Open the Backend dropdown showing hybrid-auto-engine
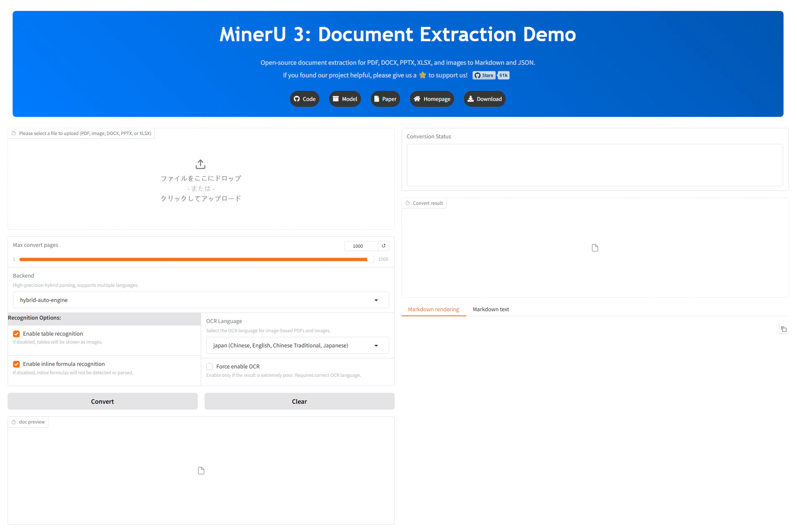The width and height of the screenshot is (797, 532). [201, 300]
